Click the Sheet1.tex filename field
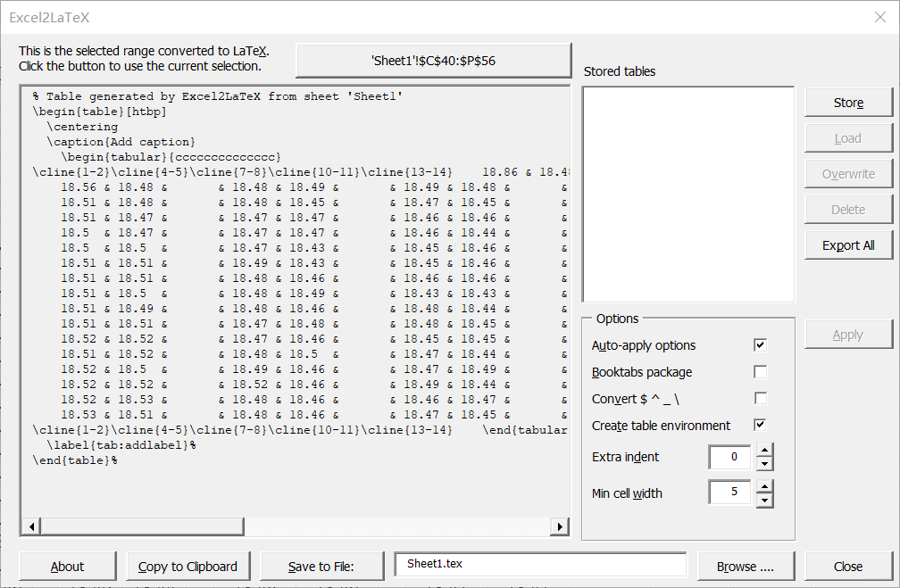 click(x=540, y=565)
